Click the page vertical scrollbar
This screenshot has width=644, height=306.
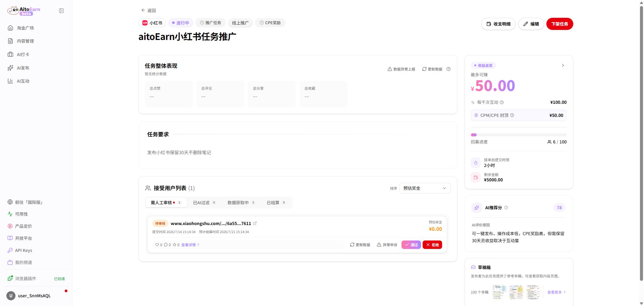641,143
